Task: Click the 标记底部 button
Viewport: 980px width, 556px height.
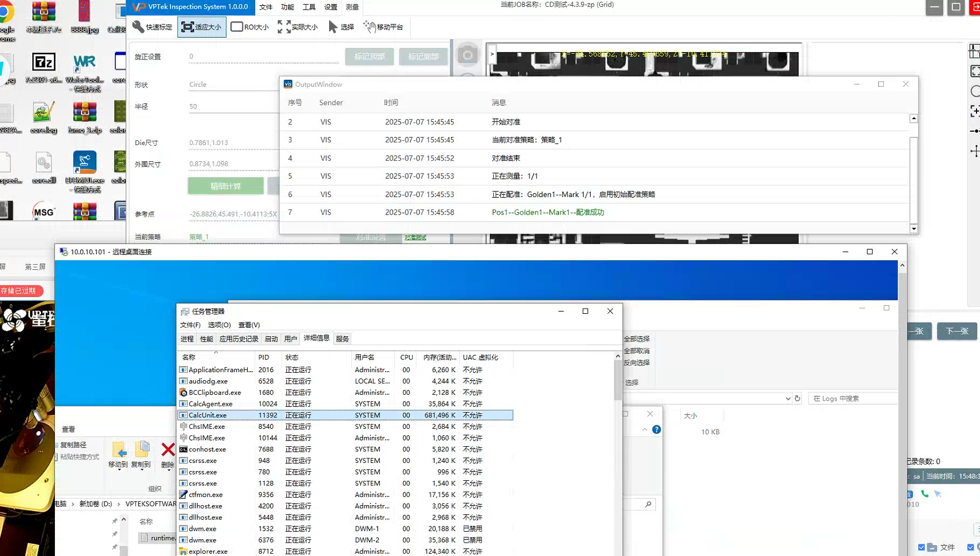Action: click(x=423, y=57)
